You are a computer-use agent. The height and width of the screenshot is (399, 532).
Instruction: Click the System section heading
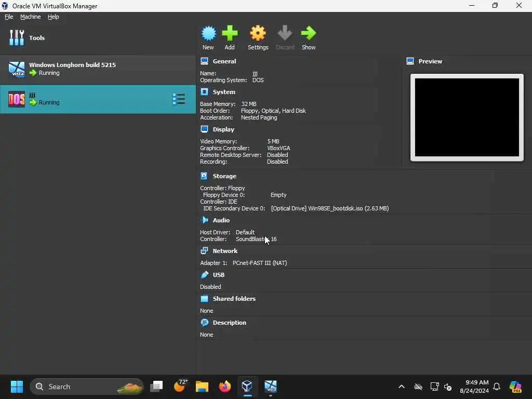[x=224, y=91]
